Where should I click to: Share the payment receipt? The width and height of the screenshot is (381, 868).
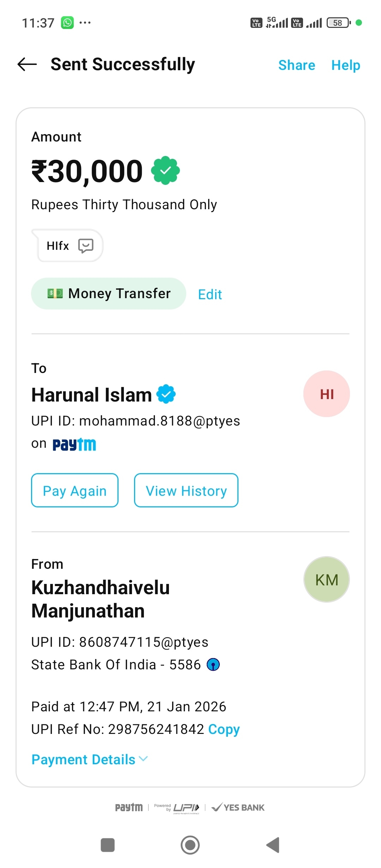[x=296, y=65]
